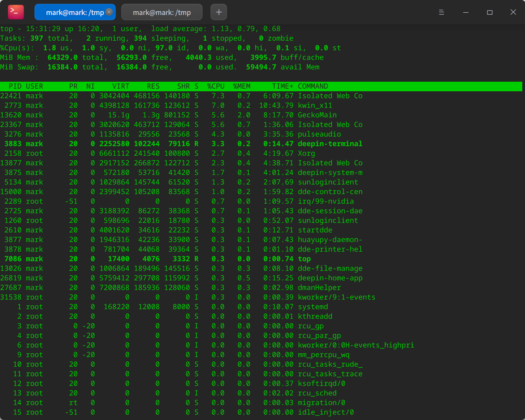Viewport: 525px width, 420px height.
Task: Select the 'dmanHelper' command text
Action: pyautogui.click(x=319, y=288)
